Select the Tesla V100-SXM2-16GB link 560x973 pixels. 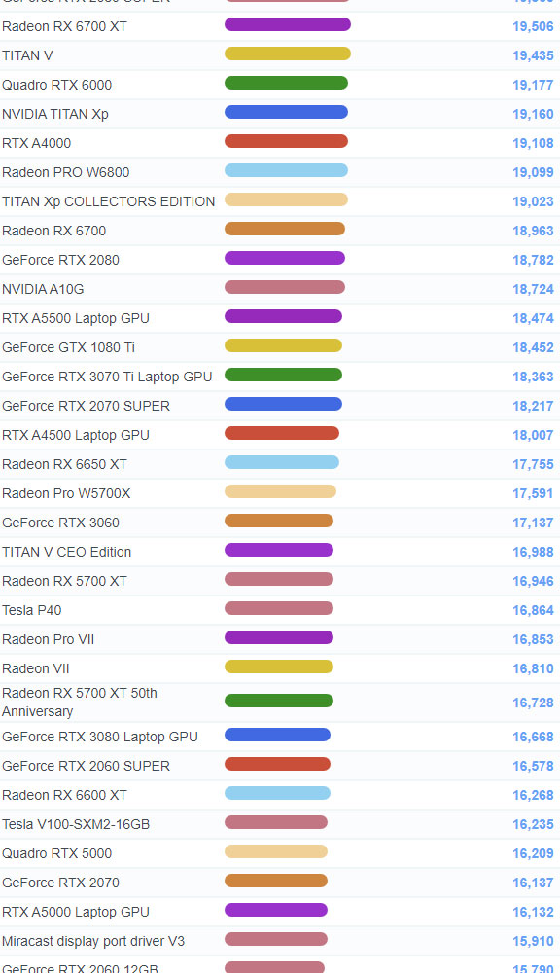(x=76, y=824)
